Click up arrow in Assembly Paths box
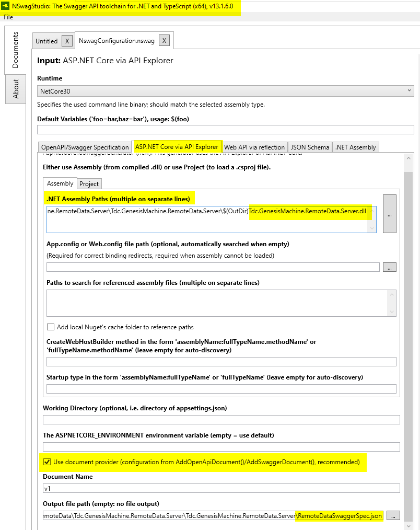 pyautogui.click(x=372, y=211)
